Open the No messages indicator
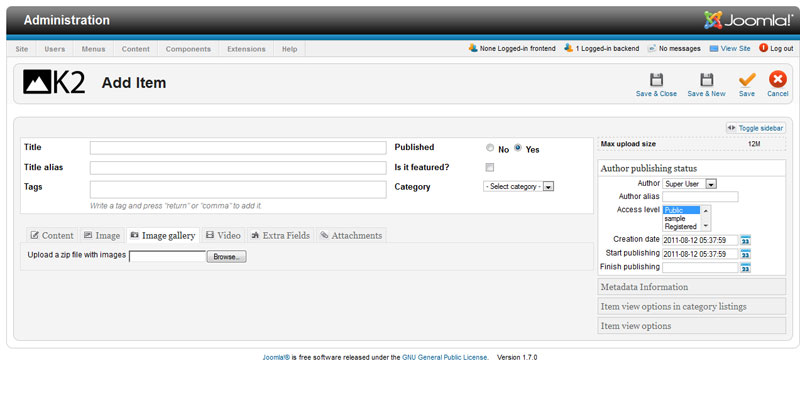 pyautogui.click(x=674, y=48)
